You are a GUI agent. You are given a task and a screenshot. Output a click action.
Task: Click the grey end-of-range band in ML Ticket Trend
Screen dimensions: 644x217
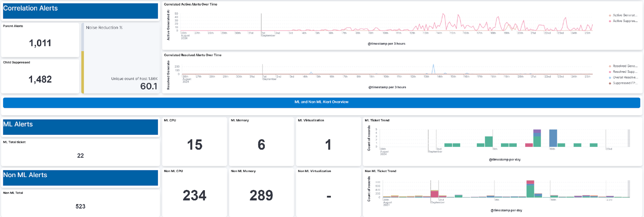click(x=629, y=138)
